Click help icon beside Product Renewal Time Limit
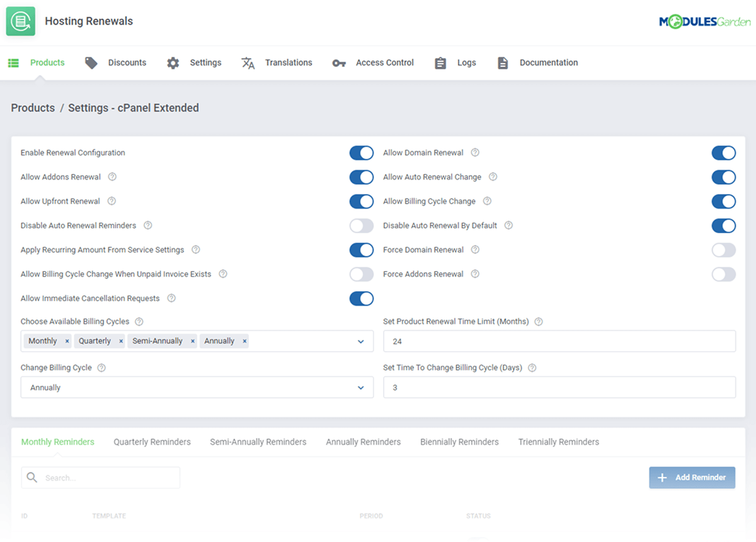Viewport: 756px width, 542px height. coord(539,321)
